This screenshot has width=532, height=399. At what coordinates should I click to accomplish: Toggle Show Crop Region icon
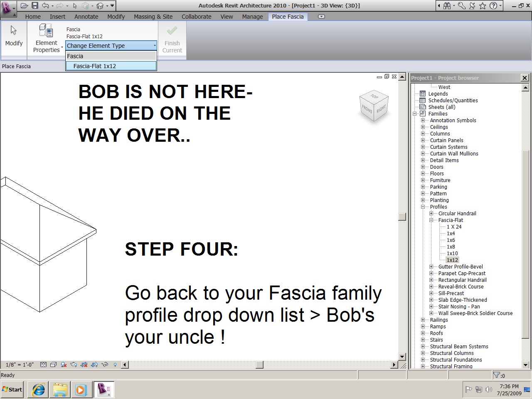(x=94, y=365)
